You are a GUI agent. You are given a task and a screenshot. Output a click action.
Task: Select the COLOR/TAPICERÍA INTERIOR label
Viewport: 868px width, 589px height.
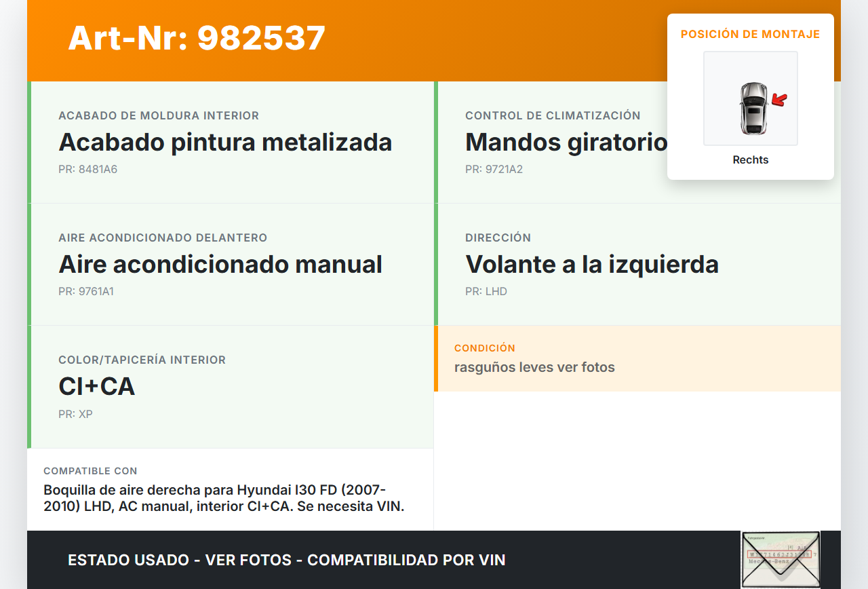pos(142,360)
